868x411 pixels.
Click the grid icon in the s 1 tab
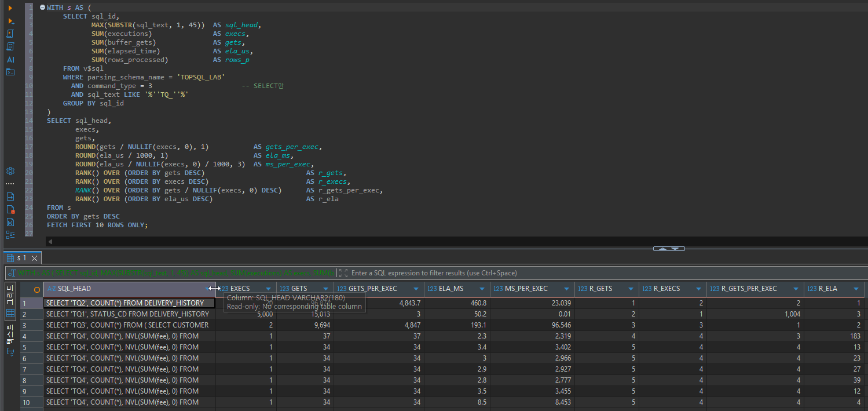tap(10, 258)
